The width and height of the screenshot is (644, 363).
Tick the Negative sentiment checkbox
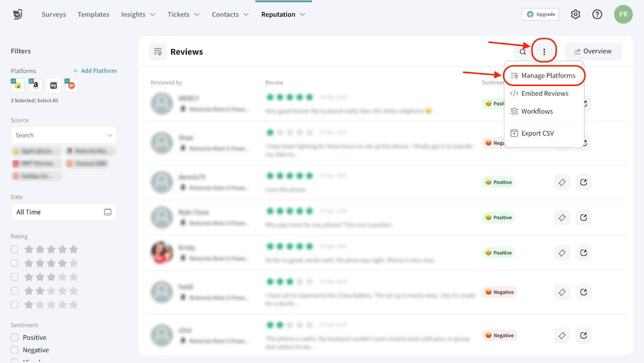tap(15, 350)
